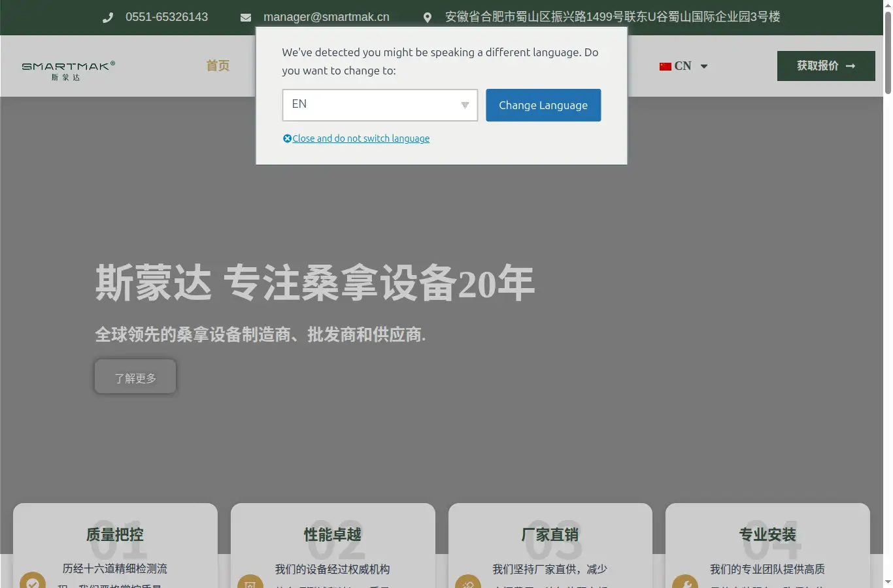Viewport: 893px width, 588px height.
Task: Click the 了解更多 button
Action: [x=135, y=377]
